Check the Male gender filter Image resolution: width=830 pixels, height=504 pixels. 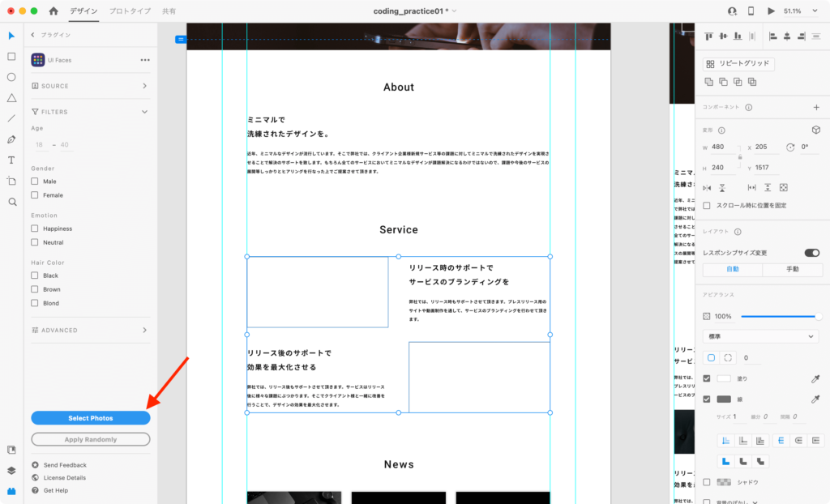(34, 181)
